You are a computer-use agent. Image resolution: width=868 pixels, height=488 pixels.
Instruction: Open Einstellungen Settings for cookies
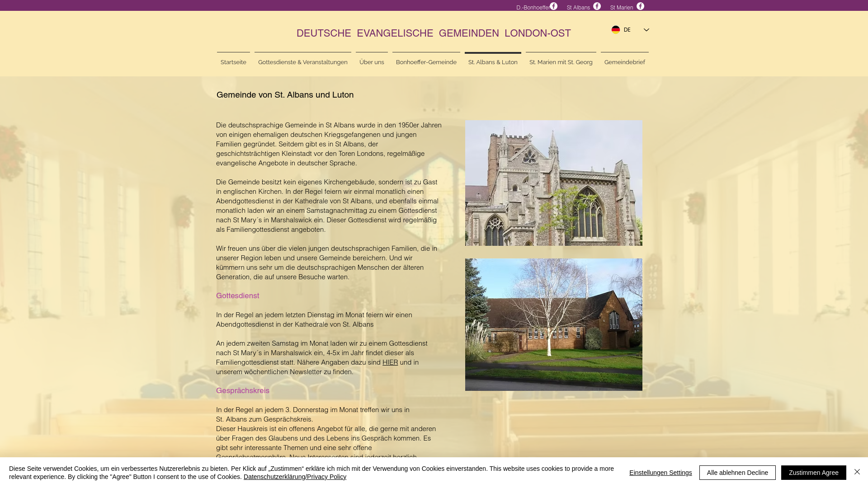pyautogui.click(x=660, y=473)
